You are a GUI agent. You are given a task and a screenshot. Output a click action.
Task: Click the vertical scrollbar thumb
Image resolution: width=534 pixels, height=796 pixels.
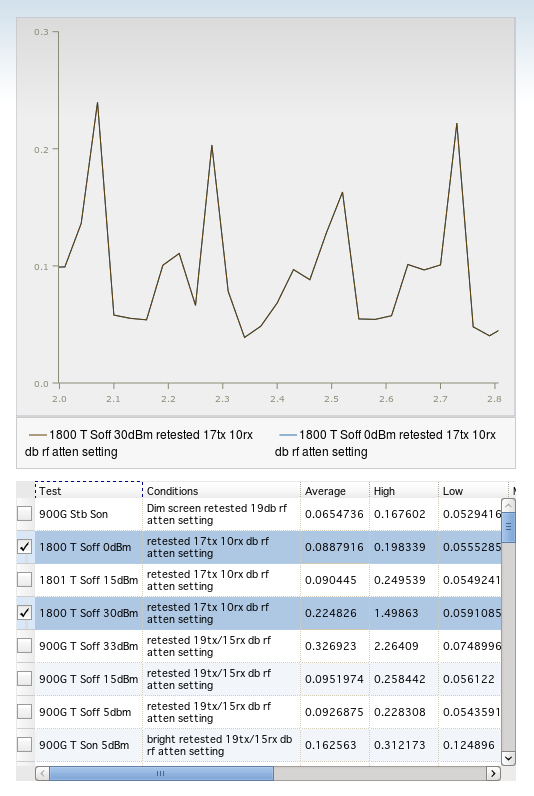coord(509,527)
